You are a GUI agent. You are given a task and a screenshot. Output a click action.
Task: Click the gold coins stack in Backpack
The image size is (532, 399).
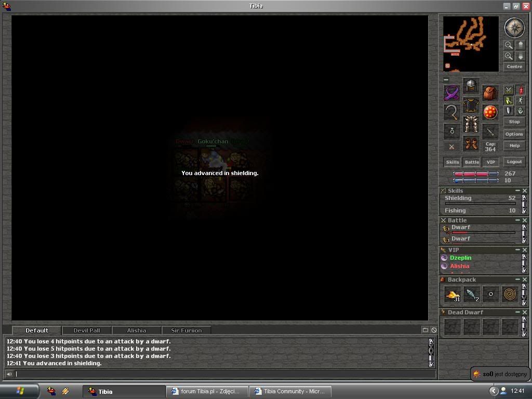(453, 295)
